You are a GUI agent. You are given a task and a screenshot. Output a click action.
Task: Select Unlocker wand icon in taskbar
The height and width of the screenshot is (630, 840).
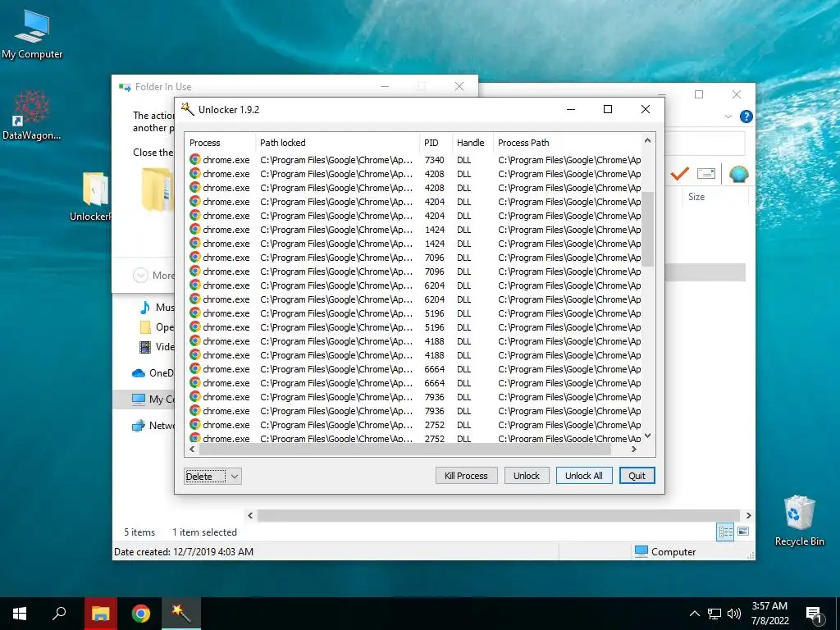[181, 614]
